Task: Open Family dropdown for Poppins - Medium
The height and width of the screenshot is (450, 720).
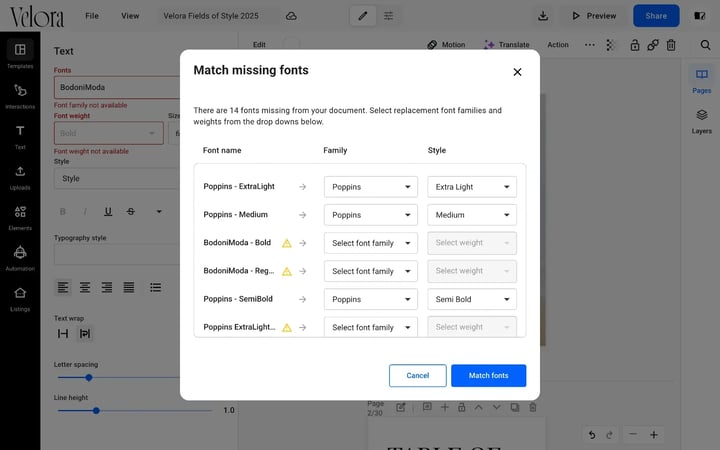Action: 371,215
